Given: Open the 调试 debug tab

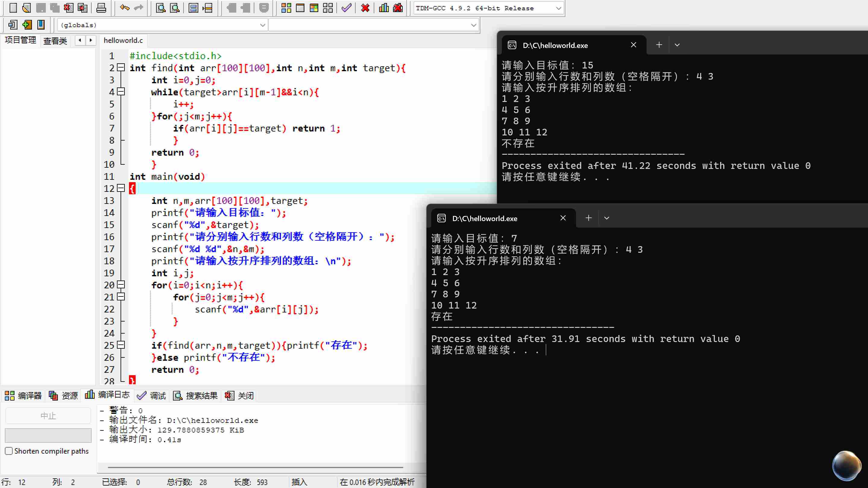Looking at the screenshot, I should [152, 395].
